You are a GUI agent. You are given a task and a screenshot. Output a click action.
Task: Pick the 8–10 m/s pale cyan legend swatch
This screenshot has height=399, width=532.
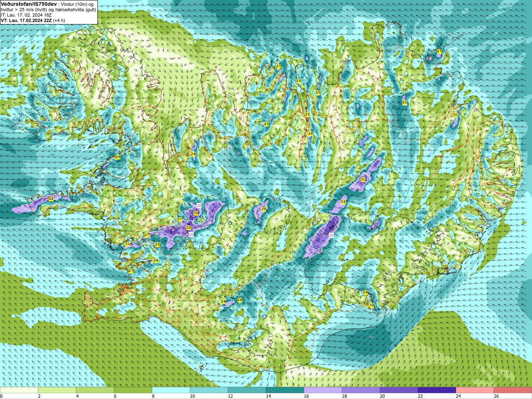171,390
